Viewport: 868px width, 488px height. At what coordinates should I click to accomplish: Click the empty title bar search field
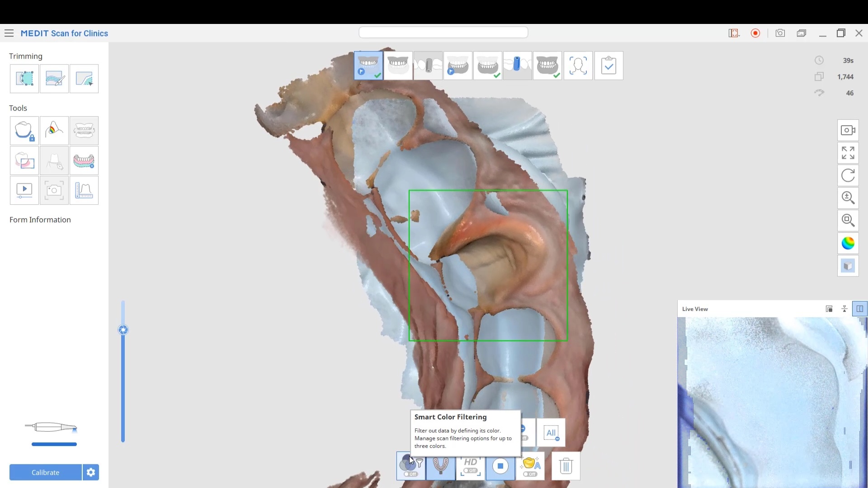(443, 33)
